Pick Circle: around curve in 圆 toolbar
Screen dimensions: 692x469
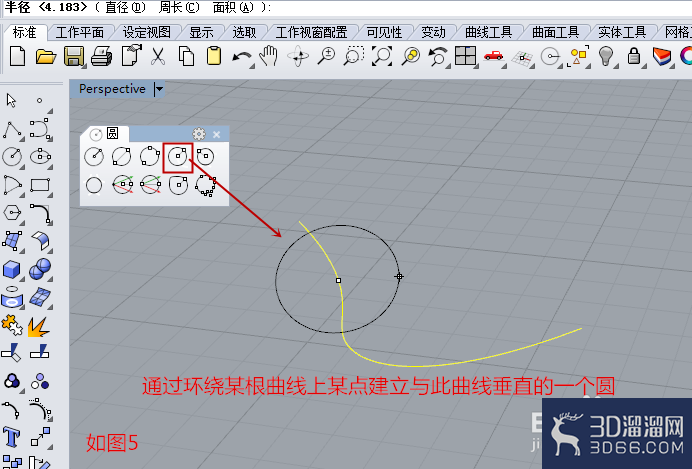click(x=178, y=157)
